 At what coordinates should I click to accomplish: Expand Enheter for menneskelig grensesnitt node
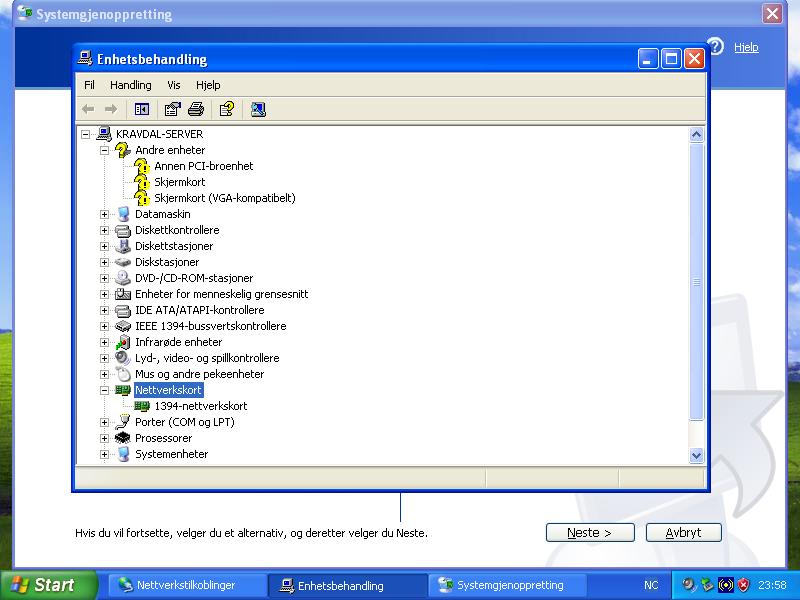(105, 294)
